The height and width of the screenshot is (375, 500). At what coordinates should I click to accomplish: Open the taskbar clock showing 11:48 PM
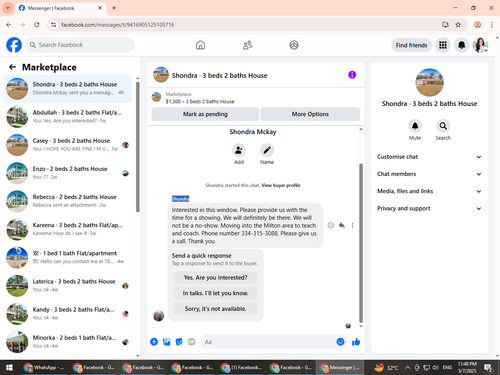click(x=467, y=368)
